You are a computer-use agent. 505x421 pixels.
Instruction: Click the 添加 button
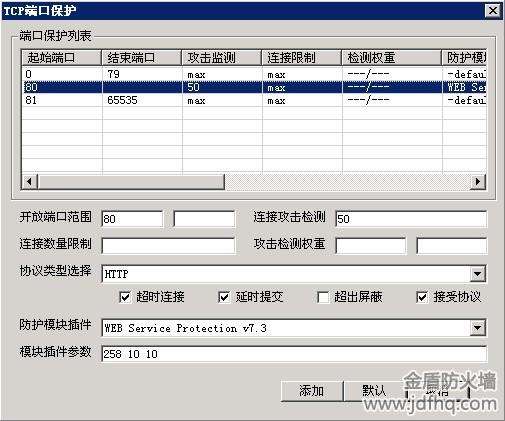[312, 391]
